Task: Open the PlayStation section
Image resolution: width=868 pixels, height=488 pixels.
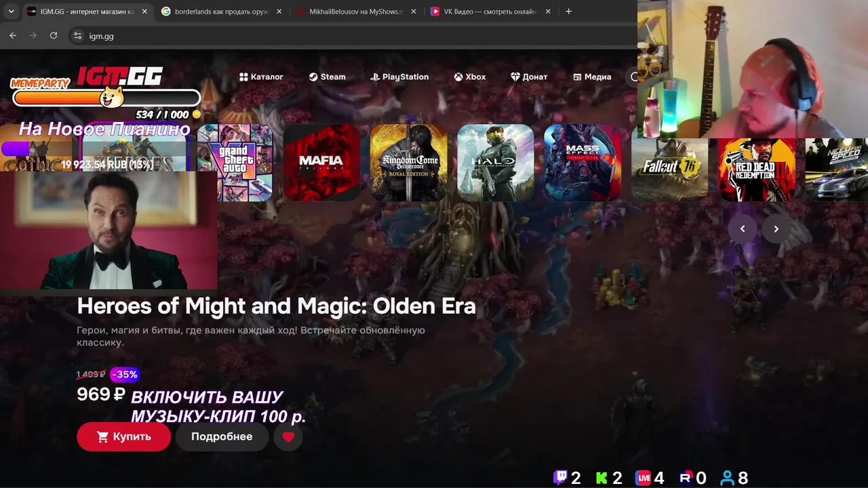Action: pos(399,77)
